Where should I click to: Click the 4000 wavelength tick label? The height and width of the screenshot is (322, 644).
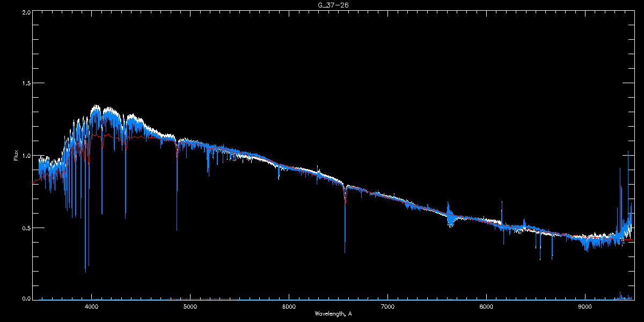[x=92, y=306]
